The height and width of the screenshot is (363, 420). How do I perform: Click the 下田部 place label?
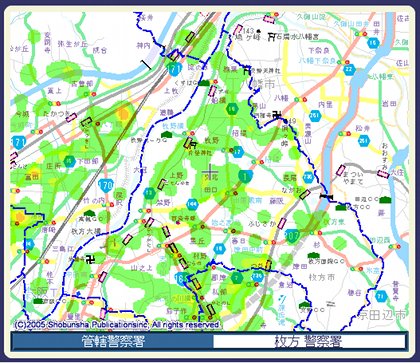point(88,161)
